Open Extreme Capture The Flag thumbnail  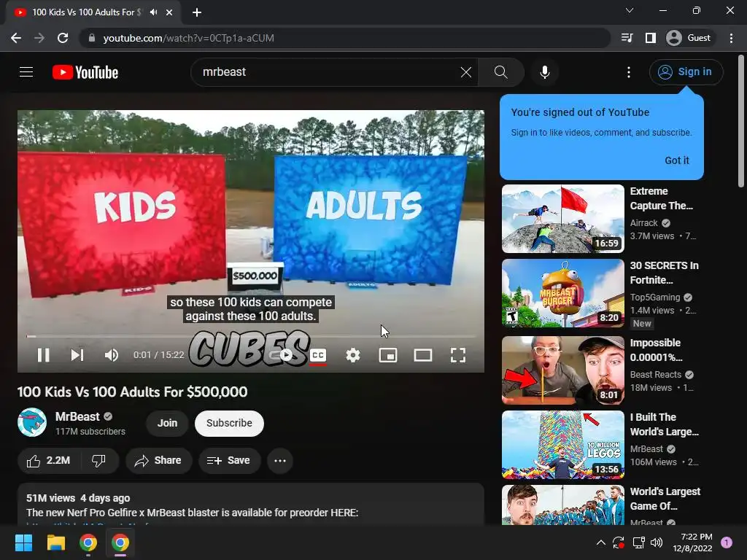pyautogui.click(x=562, y=219)
